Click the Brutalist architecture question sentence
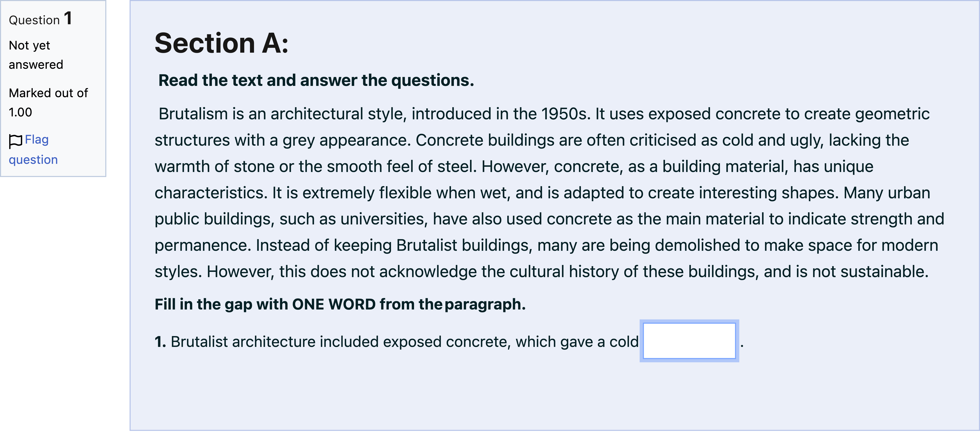Screen dimensions: 980x447 tap(396, 342)
